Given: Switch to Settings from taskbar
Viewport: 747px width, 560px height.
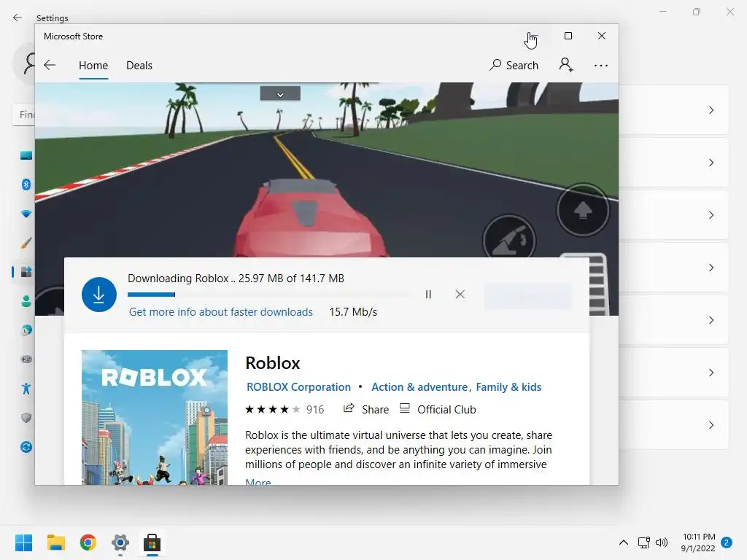Looking at the screenshot, I should tap(120, 542).
